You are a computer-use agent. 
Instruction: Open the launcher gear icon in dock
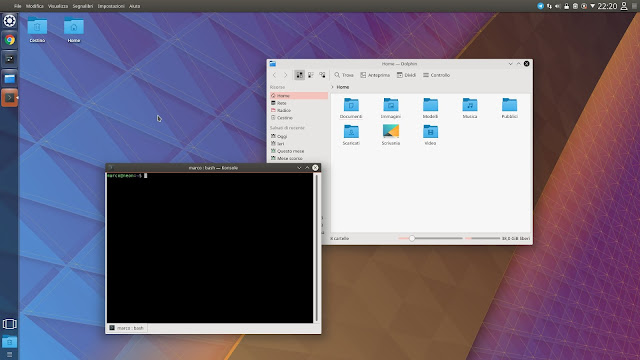click(9, 20)
